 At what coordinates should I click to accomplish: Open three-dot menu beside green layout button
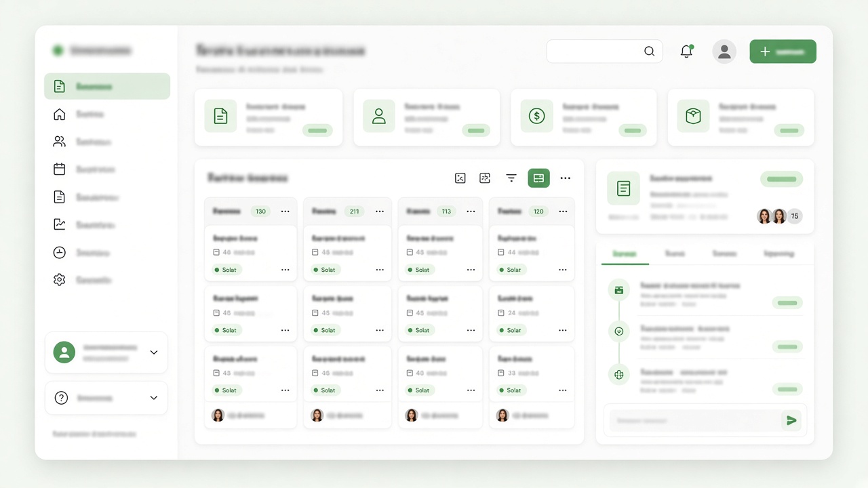tap(566, 178)
